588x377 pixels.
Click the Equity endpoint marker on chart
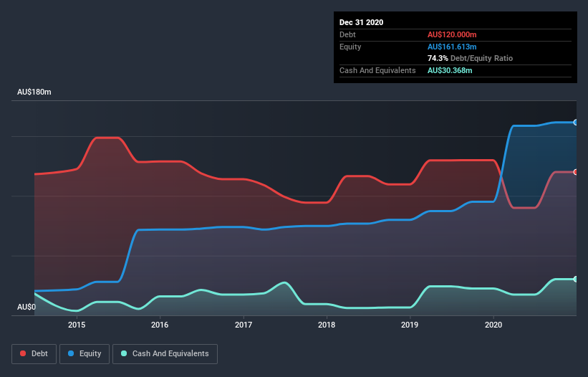tap(576, 123)
